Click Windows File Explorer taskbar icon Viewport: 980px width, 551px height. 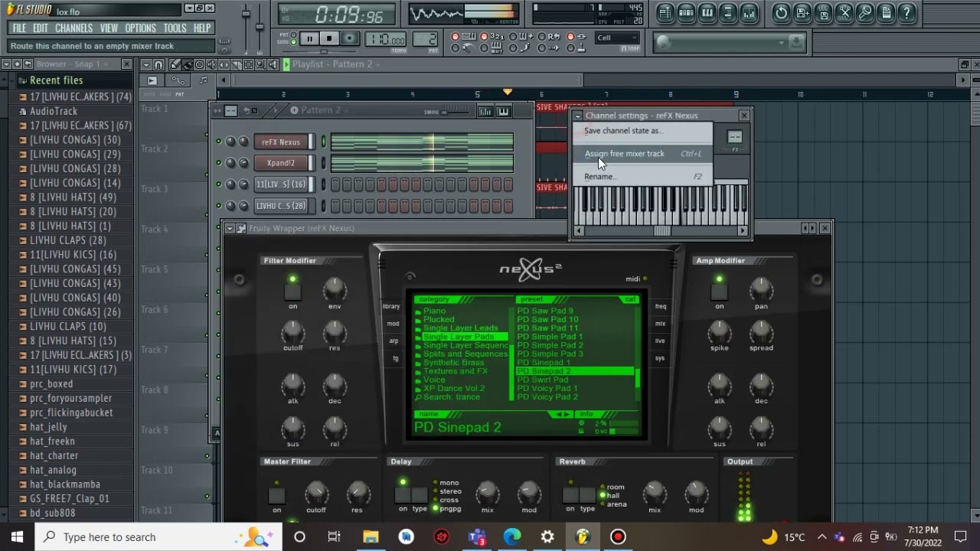coord(371,536)
